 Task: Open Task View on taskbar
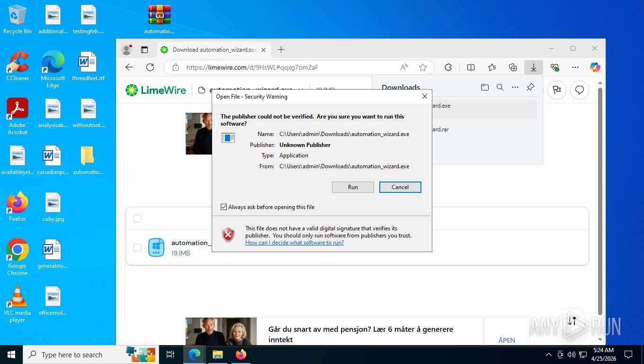(170, 355)
